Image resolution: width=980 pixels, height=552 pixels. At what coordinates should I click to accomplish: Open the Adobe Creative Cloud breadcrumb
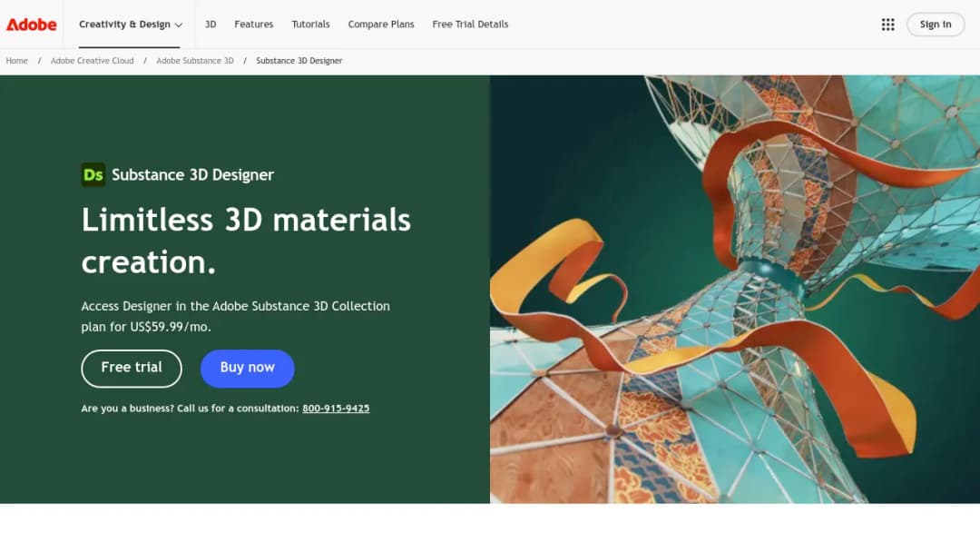pos(92,61)
